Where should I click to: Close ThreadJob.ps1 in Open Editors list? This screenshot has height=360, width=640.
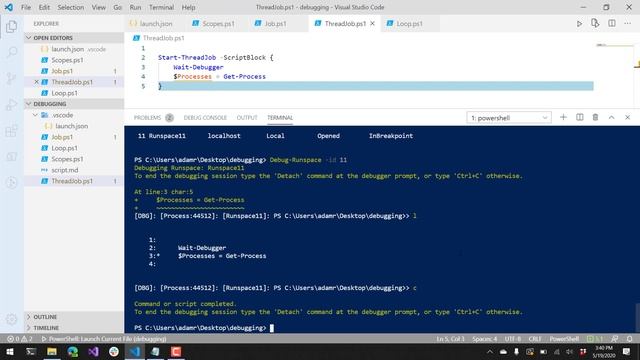36,82
